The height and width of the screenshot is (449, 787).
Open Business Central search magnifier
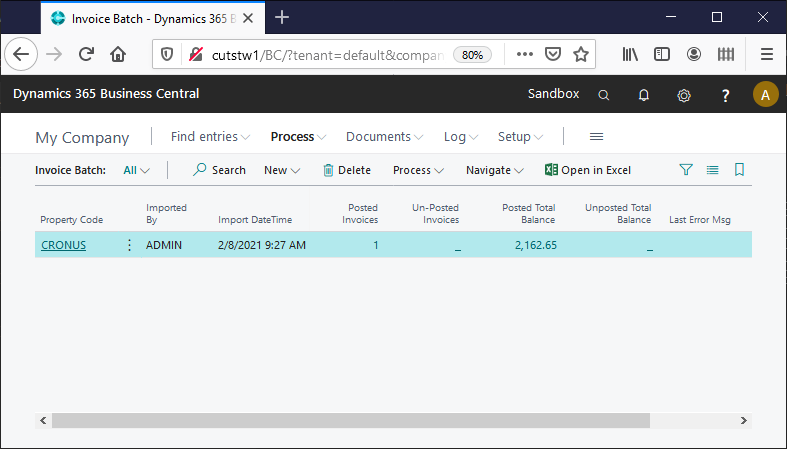click(604, 95)
